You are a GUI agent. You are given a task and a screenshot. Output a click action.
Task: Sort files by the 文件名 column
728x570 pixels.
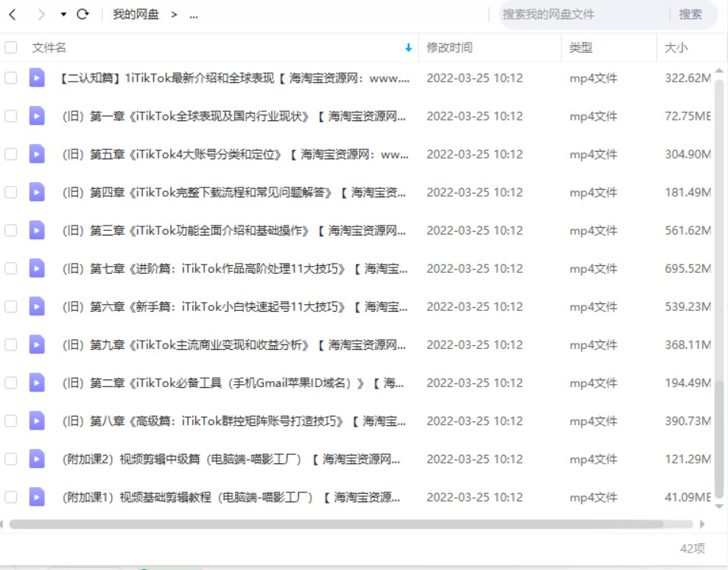coord(49,47)
